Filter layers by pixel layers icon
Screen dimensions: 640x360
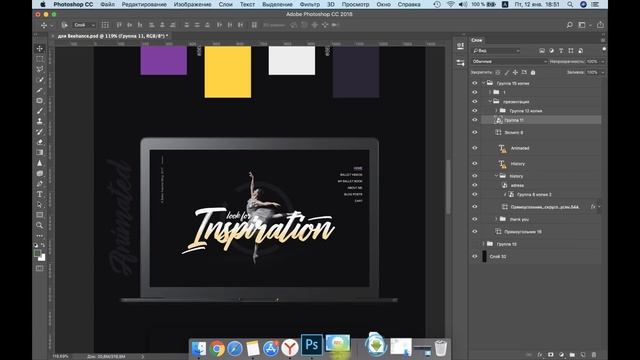pyautogui.click(x=542, y=51)
